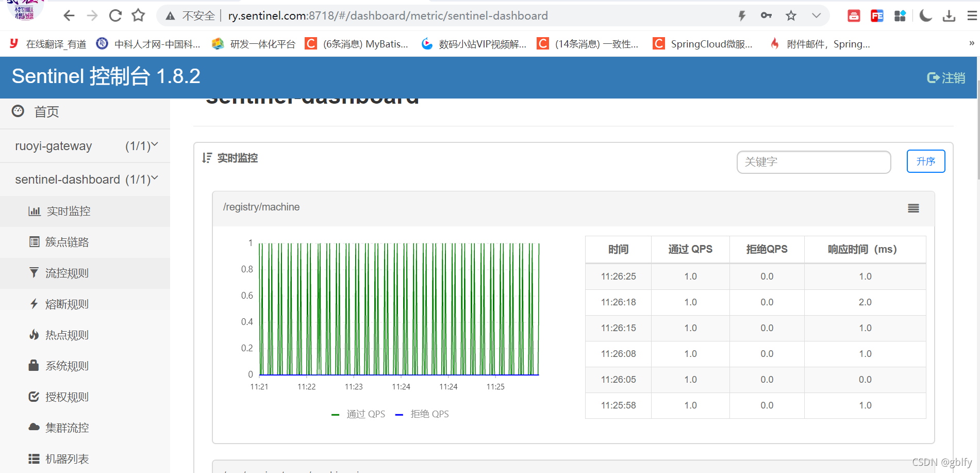Expand the address bar dropdown chevron

click(816, 15)
